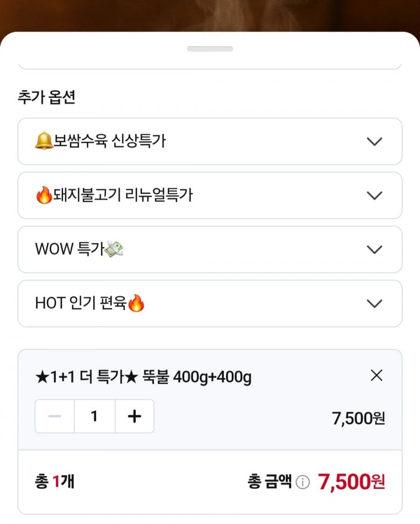Tap the fire emoji after HOT 인기 편육

pos(136,303)
